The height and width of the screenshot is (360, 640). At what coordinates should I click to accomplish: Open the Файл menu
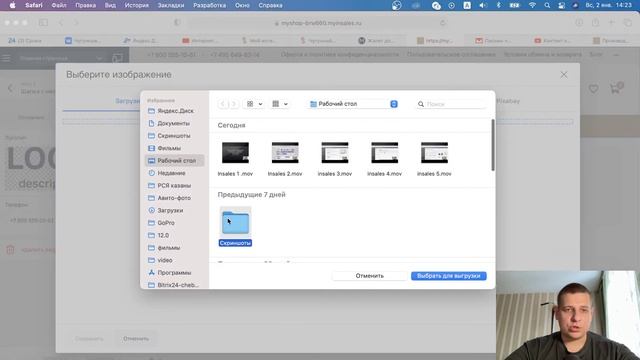click(59, 5)
